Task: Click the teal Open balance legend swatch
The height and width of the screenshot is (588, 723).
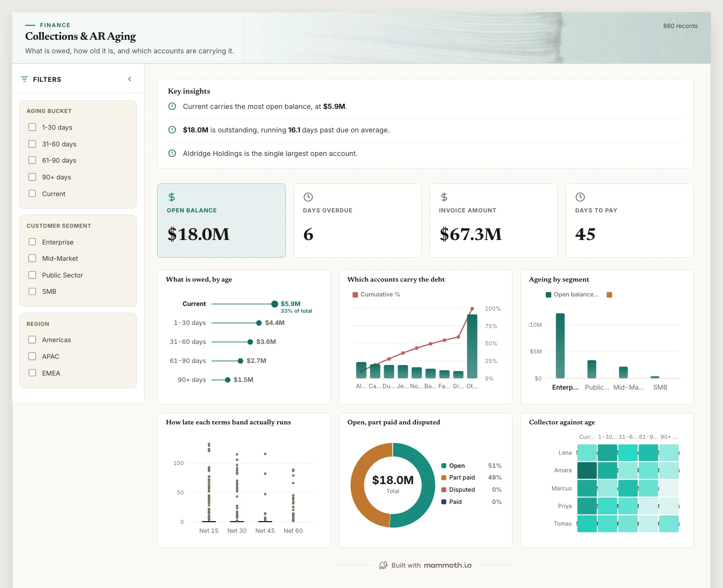Action: pos(549,295)
